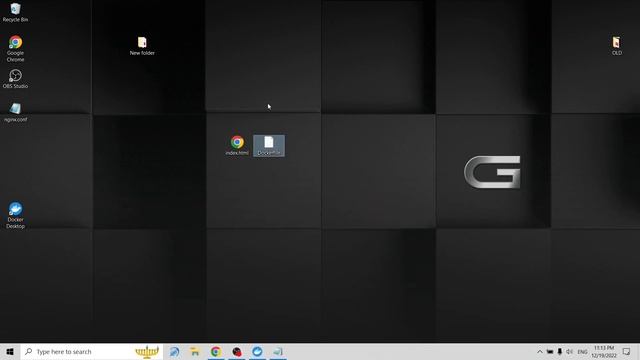Open the taskbar clock and date
640x360 pixels.
click(x=604, y=351)
